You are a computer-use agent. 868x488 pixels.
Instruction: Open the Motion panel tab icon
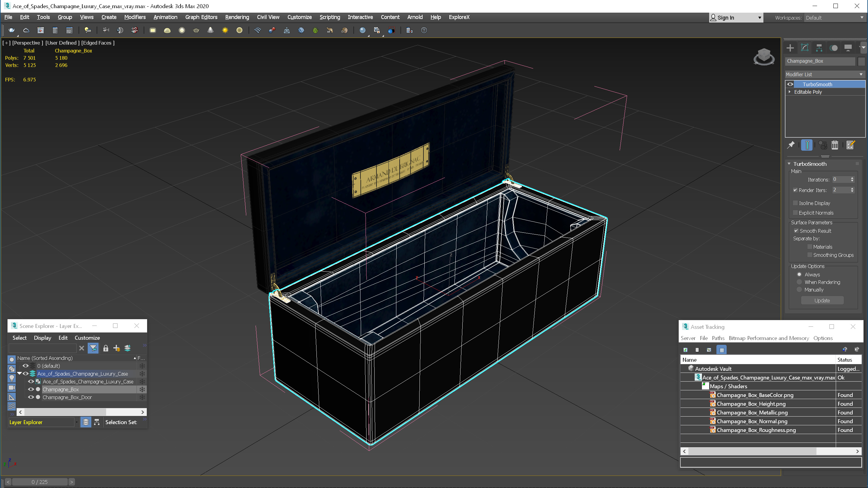tap(834, 48)
